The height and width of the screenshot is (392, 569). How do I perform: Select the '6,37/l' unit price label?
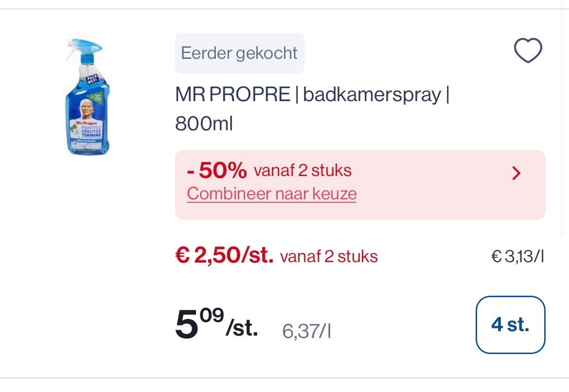(x=306, y=331)
